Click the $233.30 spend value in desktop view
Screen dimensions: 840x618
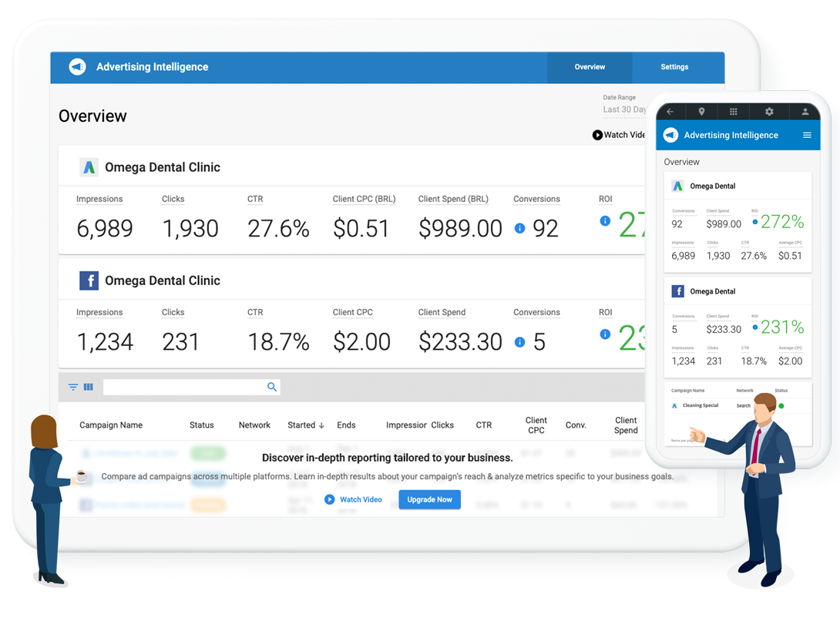pyautogui.click(x=460, y=342)
